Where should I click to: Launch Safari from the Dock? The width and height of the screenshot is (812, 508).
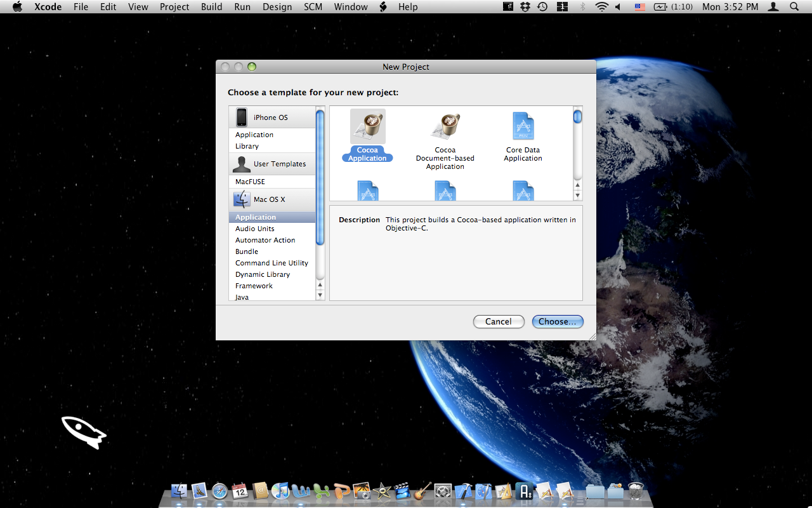[x=219, y=491]
